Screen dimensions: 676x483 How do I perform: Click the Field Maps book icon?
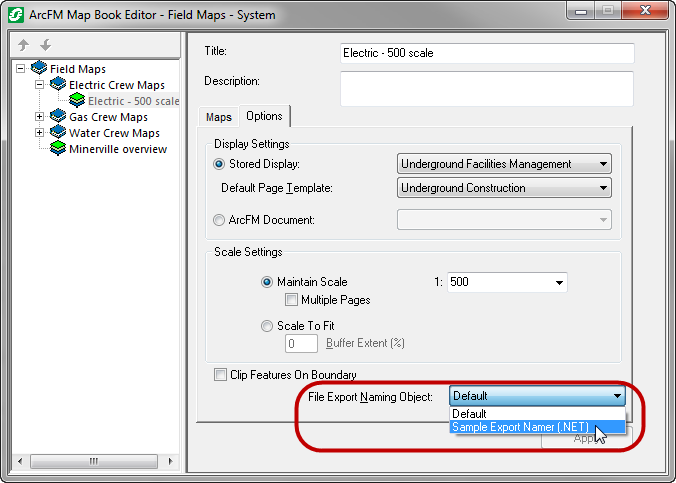pyautogui.click(x=39, y=69)
